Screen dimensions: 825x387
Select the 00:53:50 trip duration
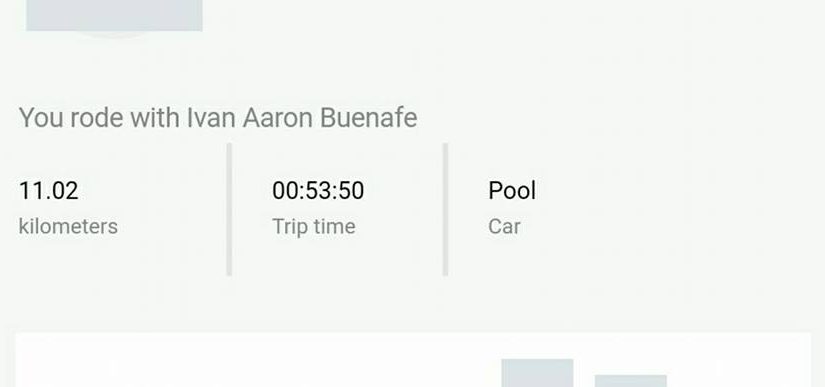(x=318, y=190)
